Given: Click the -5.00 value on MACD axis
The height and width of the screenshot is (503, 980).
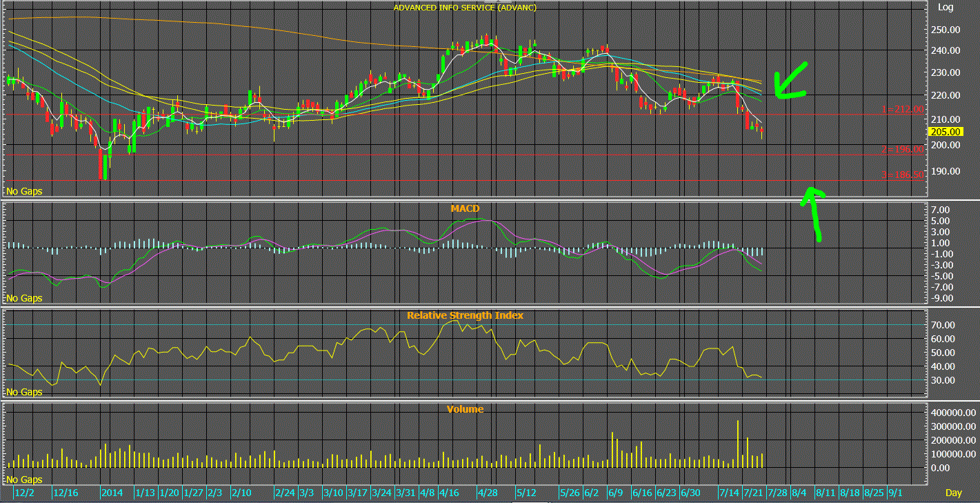Looking at the screenshot, I should tap(942, 276).
